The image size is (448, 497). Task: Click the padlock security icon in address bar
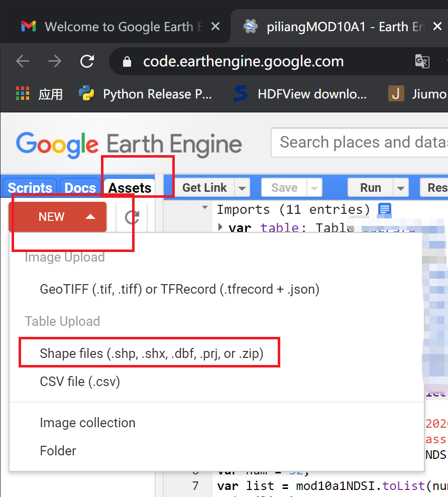(x=126, y=61)
